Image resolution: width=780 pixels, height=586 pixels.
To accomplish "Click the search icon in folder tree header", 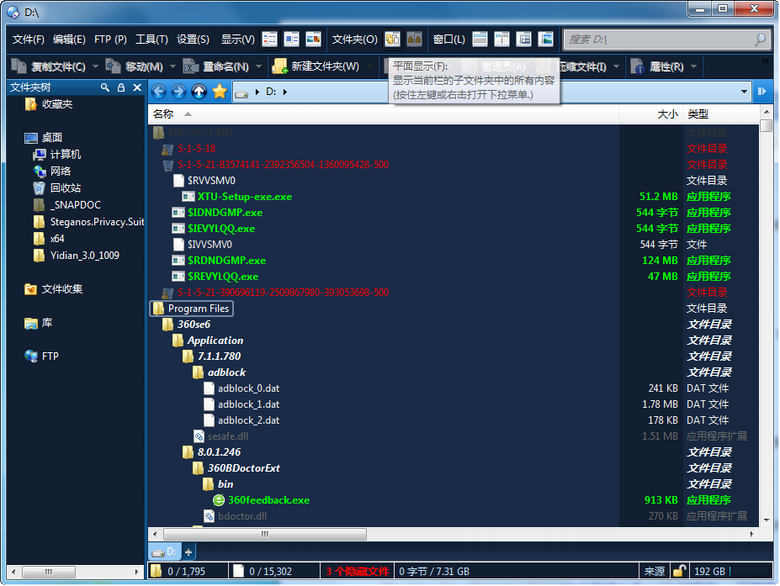I will (x=105, y=88).
